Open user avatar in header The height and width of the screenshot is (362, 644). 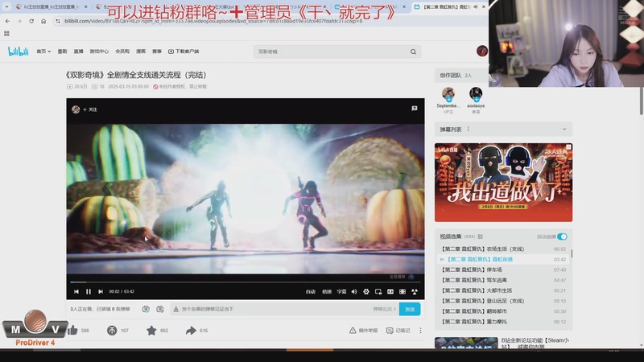pos(481,51)
